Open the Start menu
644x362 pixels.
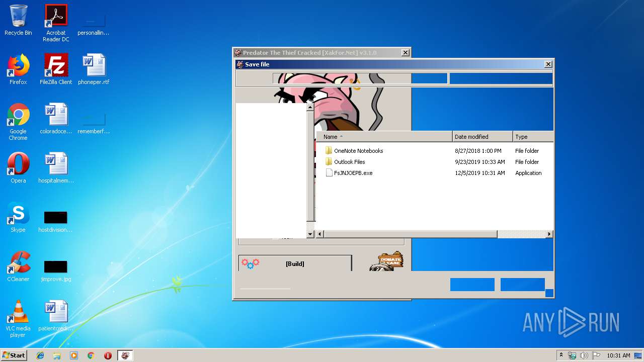(14, 355)
